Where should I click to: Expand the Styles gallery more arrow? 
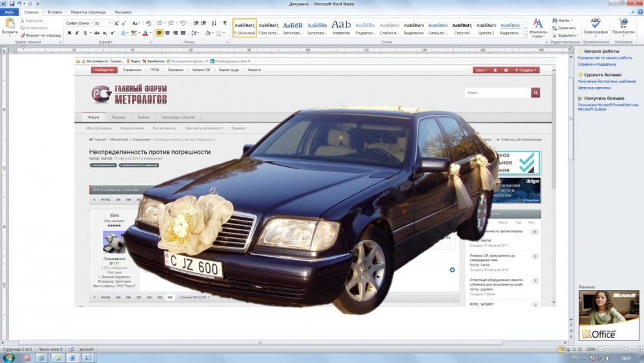pos(526,35)
